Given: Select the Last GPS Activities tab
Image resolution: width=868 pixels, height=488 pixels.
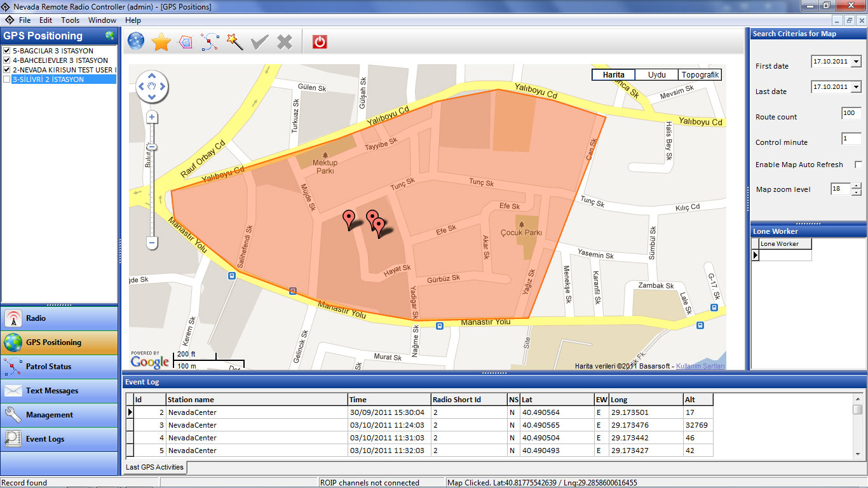Looking at the screenshot, I should click(x=154, y=467).
